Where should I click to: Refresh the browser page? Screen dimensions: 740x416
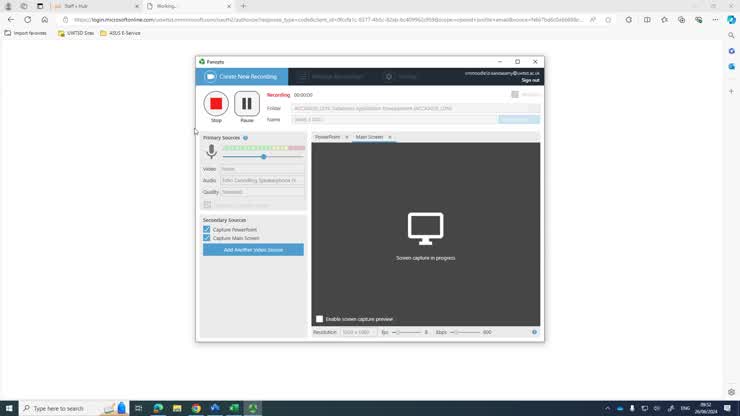(27, 19)
